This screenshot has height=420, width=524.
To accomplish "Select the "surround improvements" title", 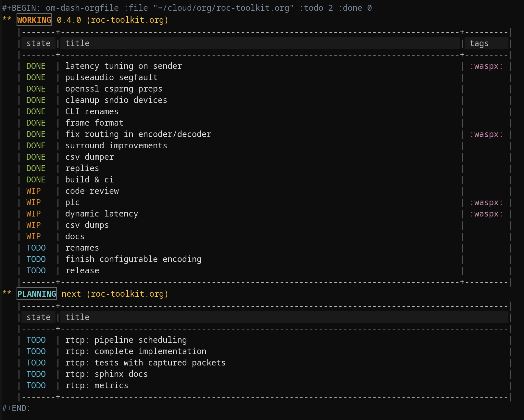I will (116, 146).
